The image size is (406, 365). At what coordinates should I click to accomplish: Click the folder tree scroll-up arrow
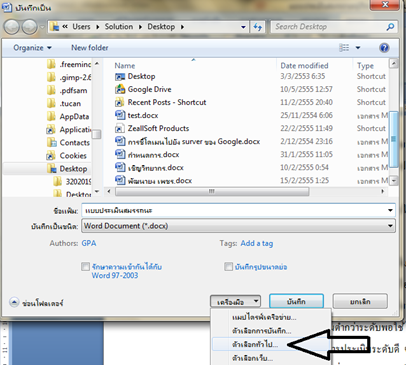pyautogui.click(x=97, y=63)
